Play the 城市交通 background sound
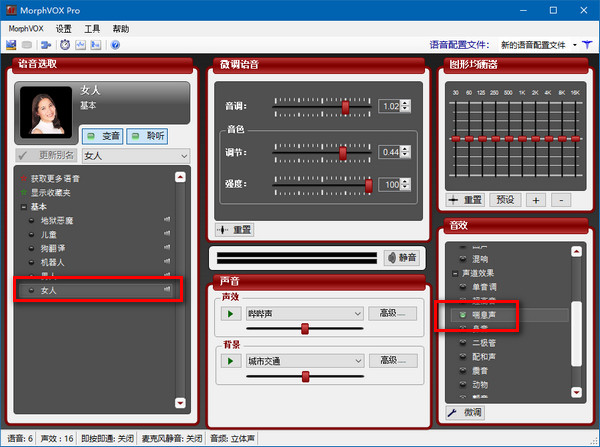 coord(231,361)
